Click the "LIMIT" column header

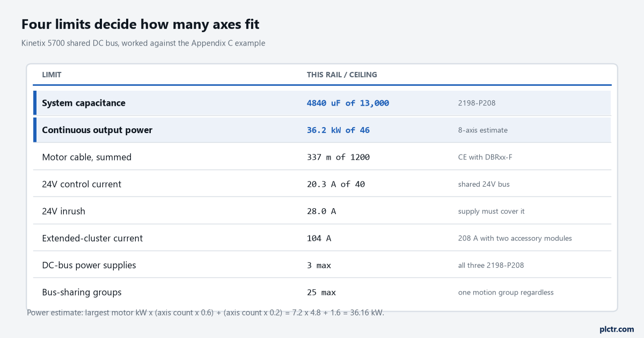point(52,75)
